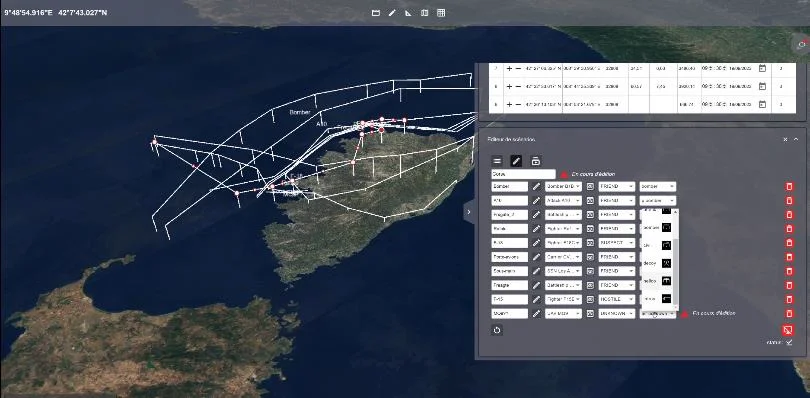Click the coordinates readout at top left
The height and width of the screenshot is (398, 810).
click(56, 12)
